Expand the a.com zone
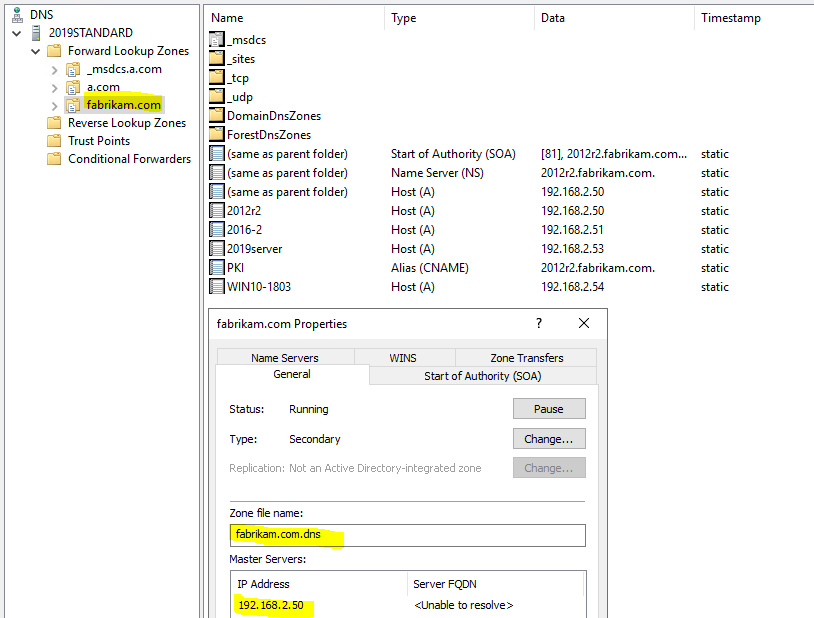This screenshot has height=618, width=814. 55,88
